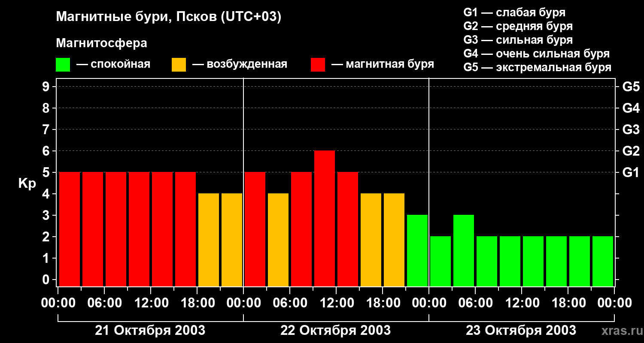
Task: Click the red 'магнитная буря' legend swatch
Action: pos(318,65)
